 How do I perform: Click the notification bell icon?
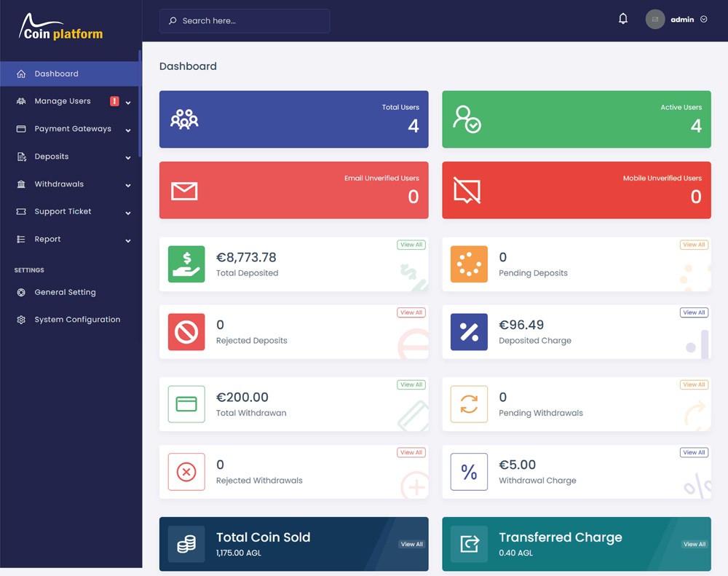tap(622, 19)
